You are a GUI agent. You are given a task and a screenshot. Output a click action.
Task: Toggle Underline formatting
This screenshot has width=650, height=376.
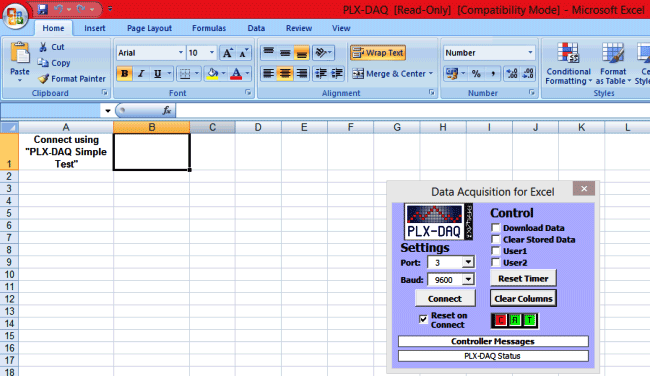pyautogui.click(x=158, y=74)
